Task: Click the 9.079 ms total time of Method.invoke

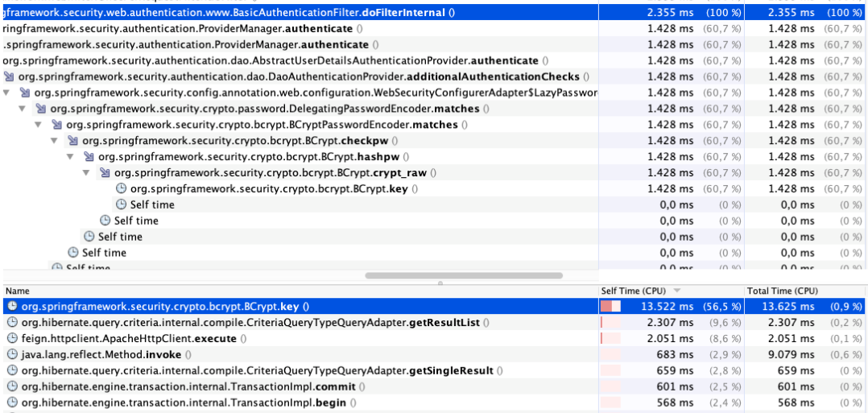Action: 792,354
